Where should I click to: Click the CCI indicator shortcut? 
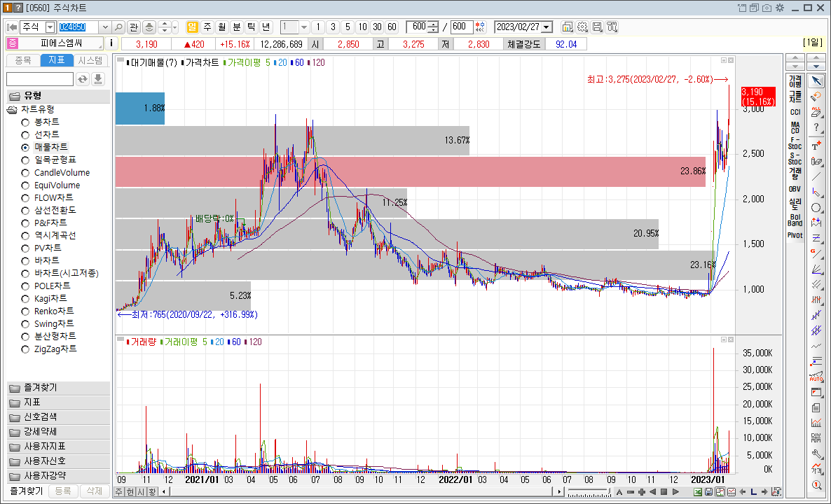(795, 112)
